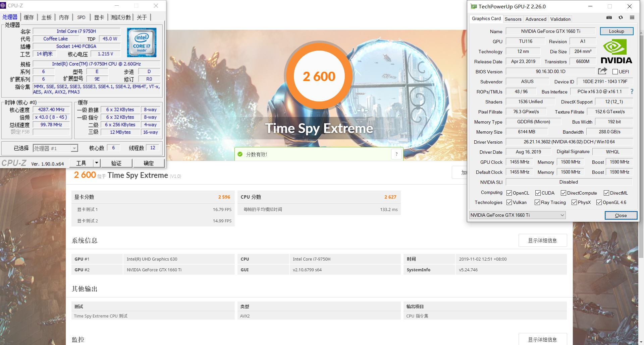Toggle the DirectCompute checkbox

(x=563, y=193)
